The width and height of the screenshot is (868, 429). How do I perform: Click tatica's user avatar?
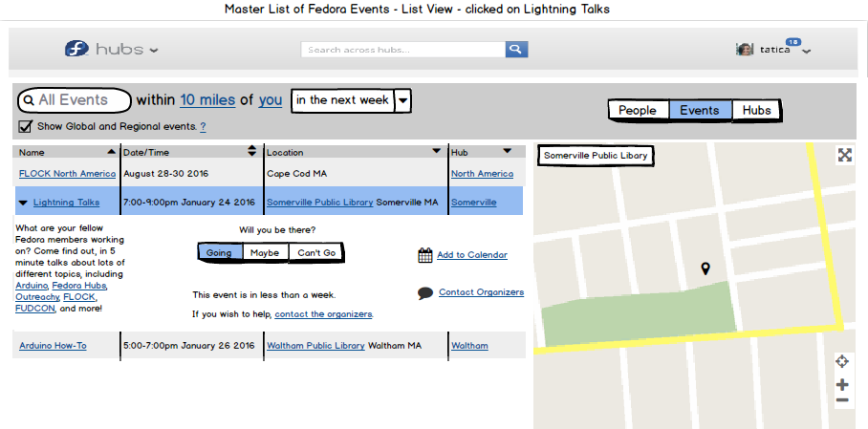pos(745,50)
